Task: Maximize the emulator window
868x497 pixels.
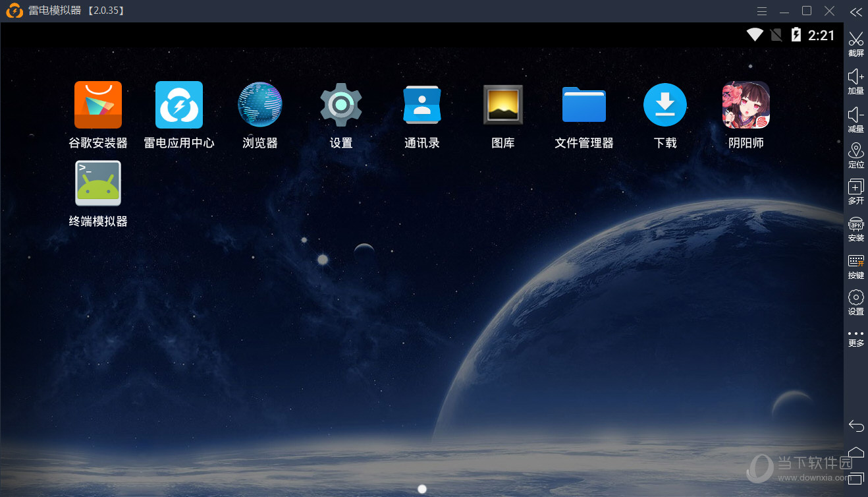Action: click(807, 11)
